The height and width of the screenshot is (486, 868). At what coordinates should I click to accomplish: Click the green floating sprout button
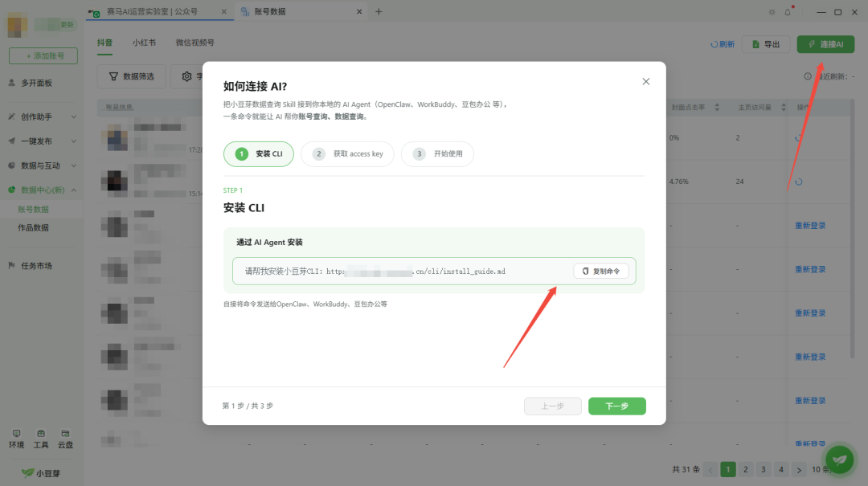[x=839, y=459]
